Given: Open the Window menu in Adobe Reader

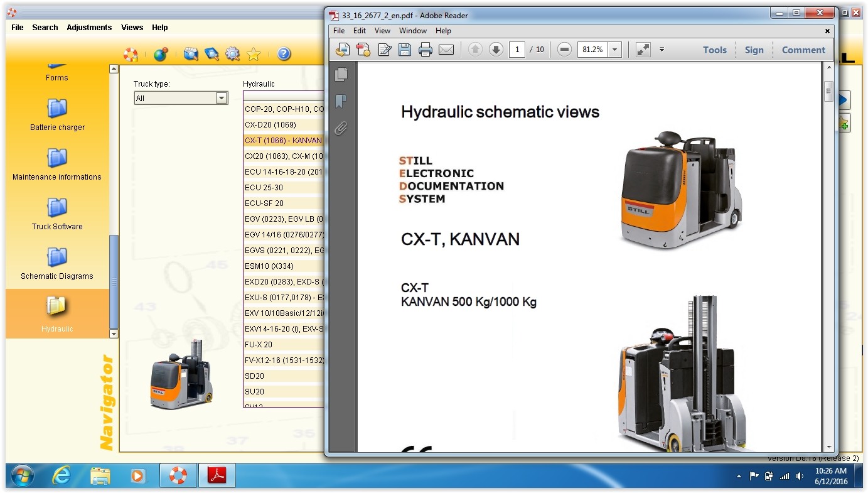Looking at the screenshot, I should pyautogui.click(x=413, y=31).
